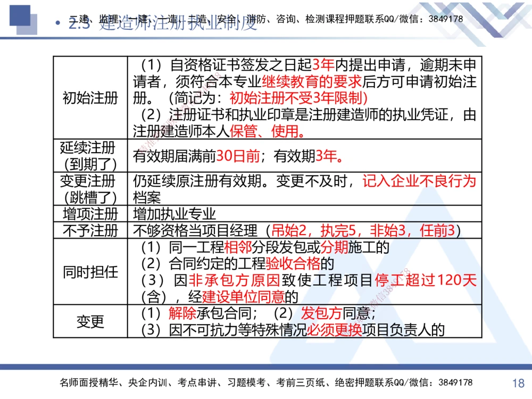The width and height of the screenshot is (532, 399).
Task: Expand the 同时担任 section of the table
Action: (x=89, y=272)
